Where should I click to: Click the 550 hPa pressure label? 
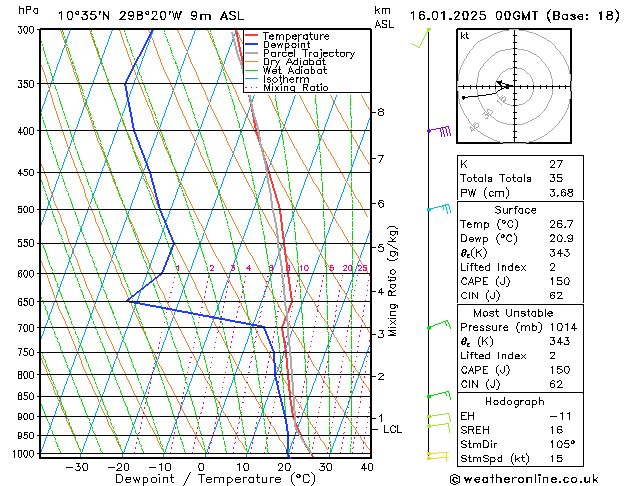[x=28, y=243]
